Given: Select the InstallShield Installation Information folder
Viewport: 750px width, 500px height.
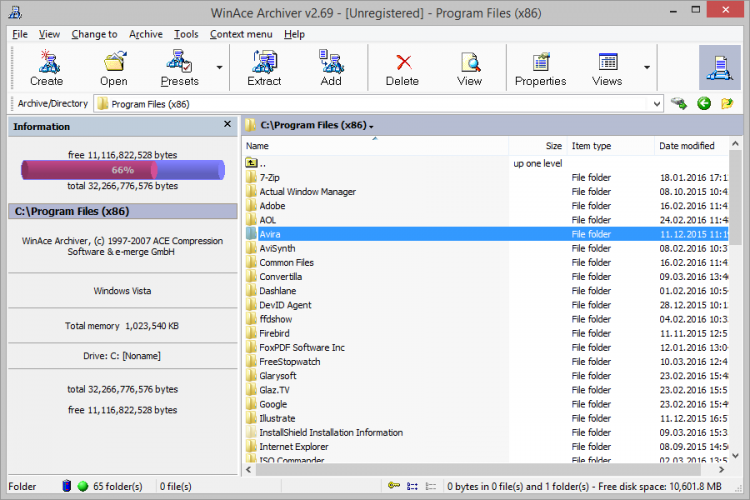Looking at the screenshot, I should (x=331, y=433).
